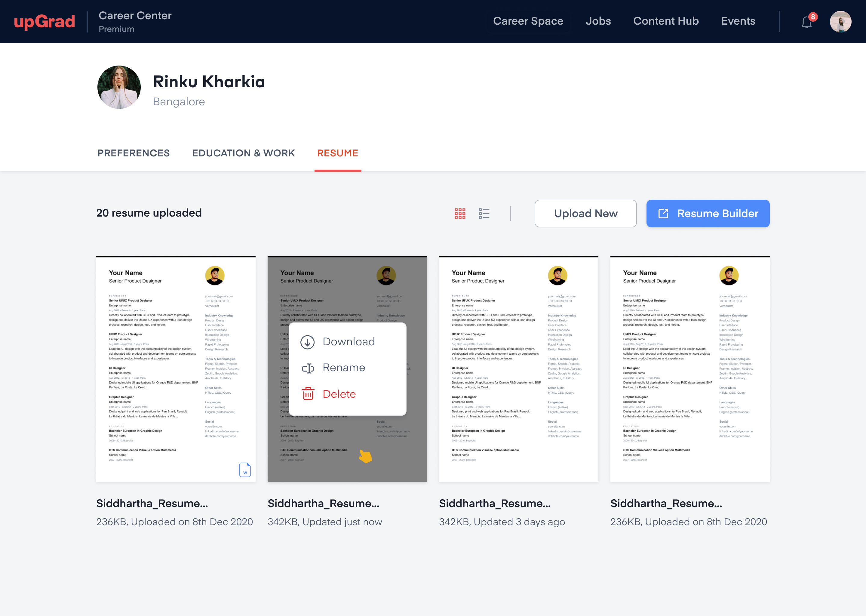Switch to the Preferences tab
Screen dimensions: 866x616
point(134,153)
